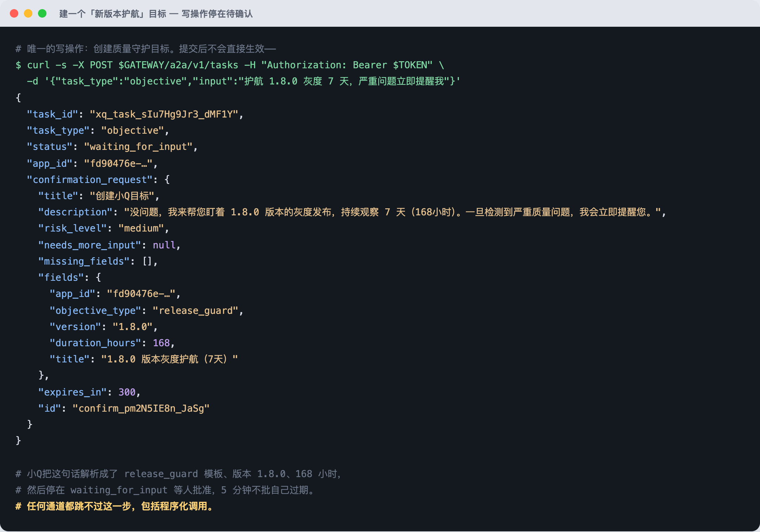Click the null value of needs_more_input
The image size is (760, 532).
coord(164,245)
